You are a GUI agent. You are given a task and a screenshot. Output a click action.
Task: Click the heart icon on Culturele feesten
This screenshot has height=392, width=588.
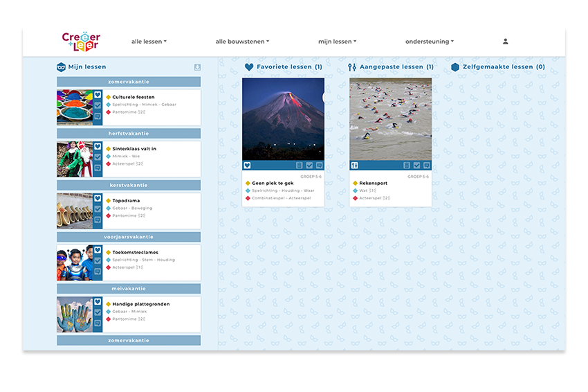click(98, 96)
